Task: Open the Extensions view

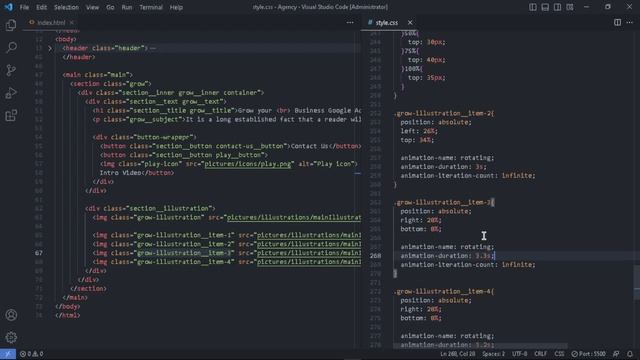Action: pyautogui.click(x=11, y=115)
